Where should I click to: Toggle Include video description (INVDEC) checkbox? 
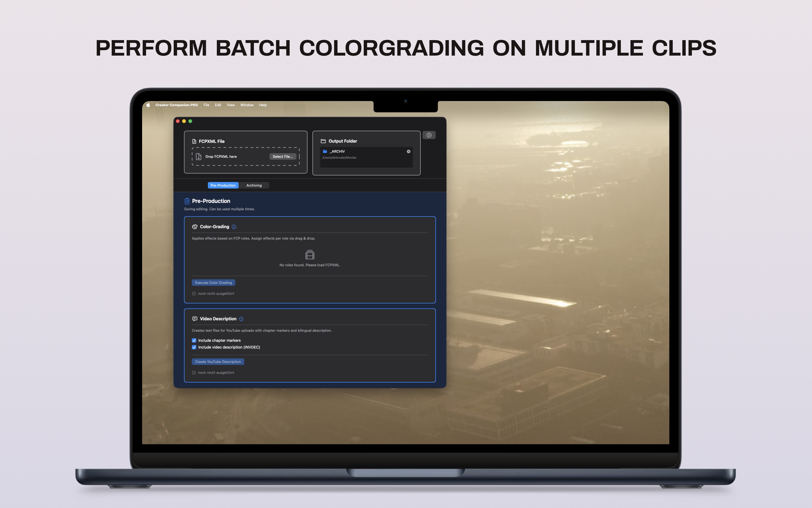pyautogui.click(x=194, y=347)
